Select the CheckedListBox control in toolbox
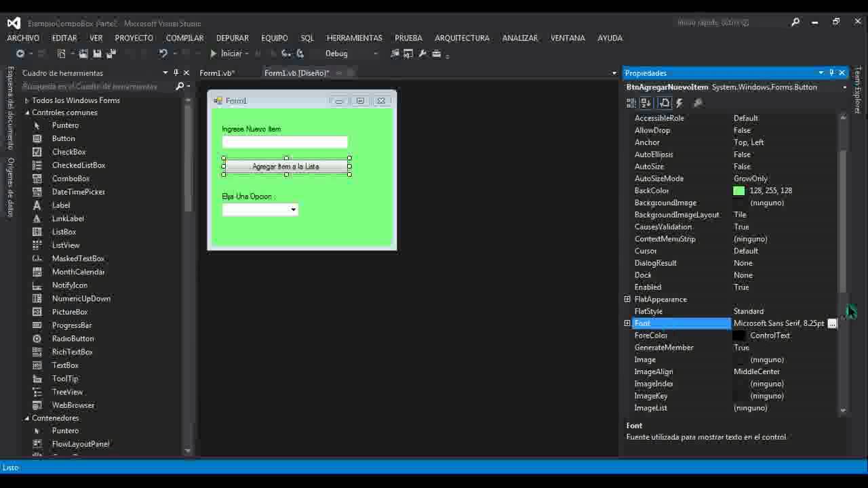868x488 pixels. tap(79, 165)
